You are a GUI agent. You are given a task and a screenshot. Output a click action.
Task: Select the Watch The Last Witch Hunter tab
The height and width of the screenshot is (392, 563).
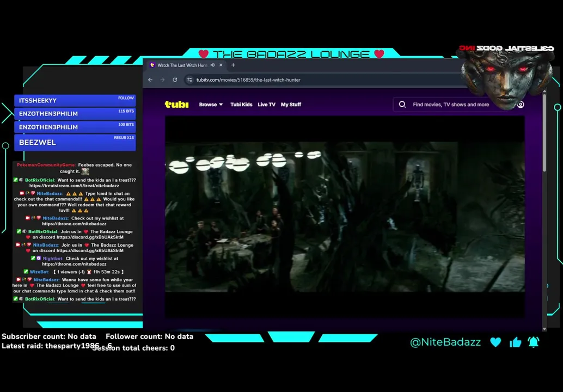182,65
